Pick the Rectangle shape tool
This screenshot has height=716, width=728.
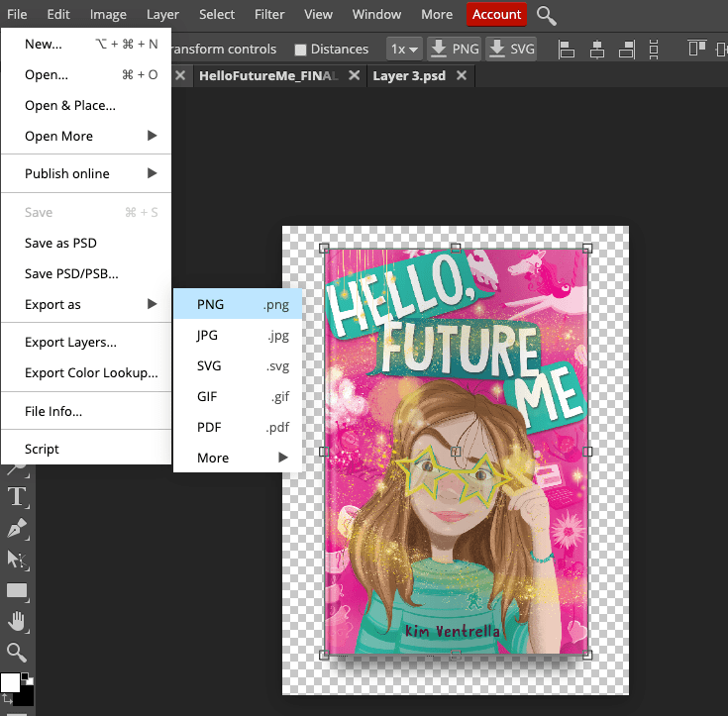17,591
